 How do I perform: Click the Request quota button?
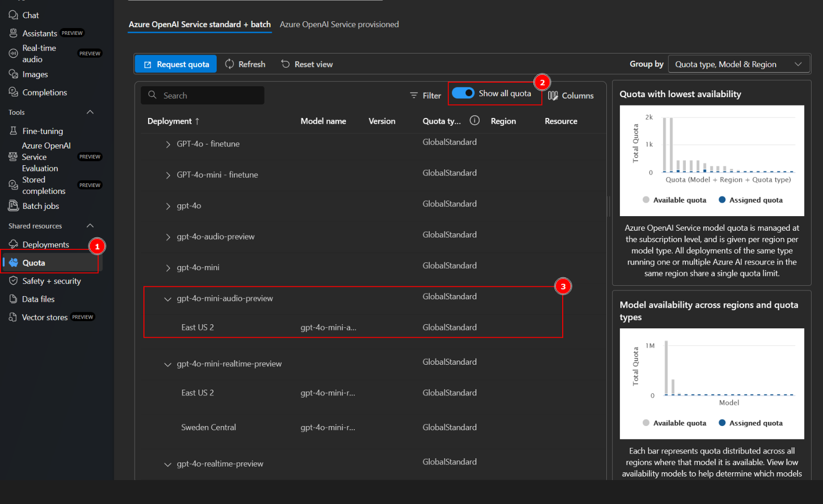pos(176,64)
